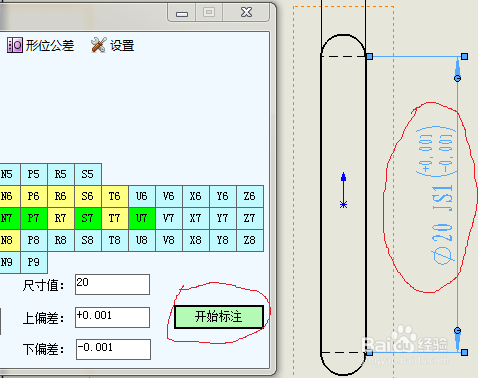Select tolerance grade T6
The image size is (478, 378).
pyautogui.click(x=115, y=196)
